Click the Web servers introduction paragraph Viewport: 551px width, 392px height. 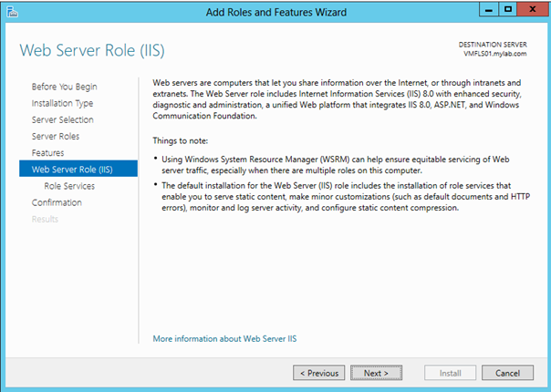[x=337, y=99]
